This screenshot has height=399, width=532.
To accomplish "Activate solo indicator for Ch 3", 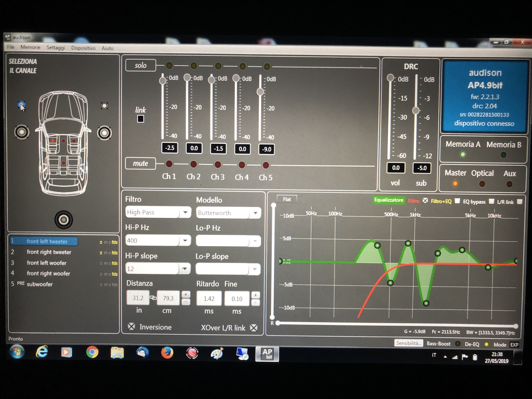I will pyautogui.click(x=218, y=66).
